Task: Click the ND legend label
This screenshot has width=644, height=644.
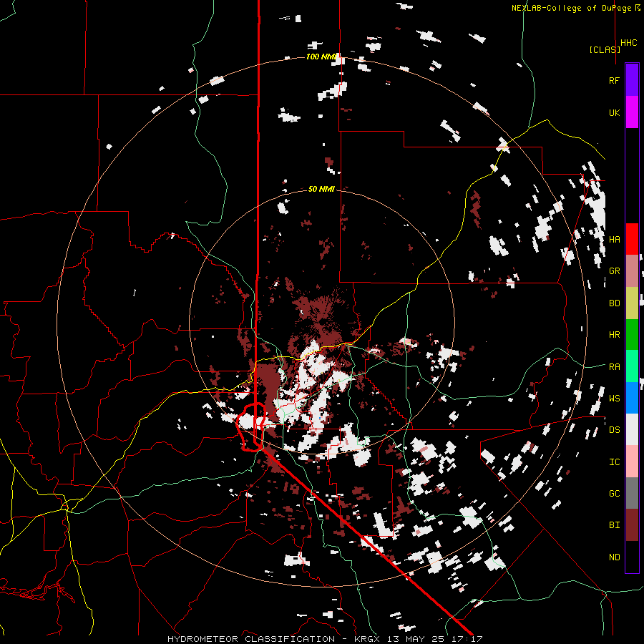Action: click(x=614, y=557)
